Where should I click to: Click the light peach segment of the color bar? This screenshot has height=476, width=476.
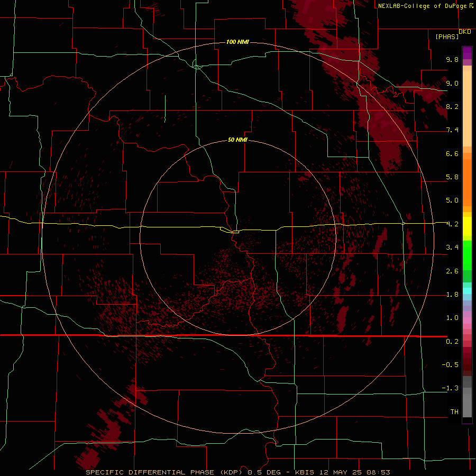pos(467,108)
